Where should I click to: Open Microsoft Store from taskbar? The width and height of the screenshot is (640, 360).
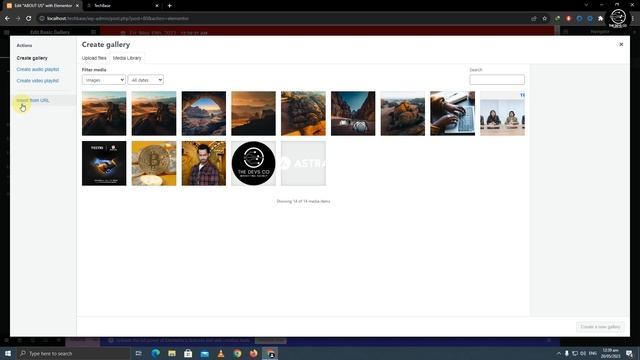pos(188,353)
